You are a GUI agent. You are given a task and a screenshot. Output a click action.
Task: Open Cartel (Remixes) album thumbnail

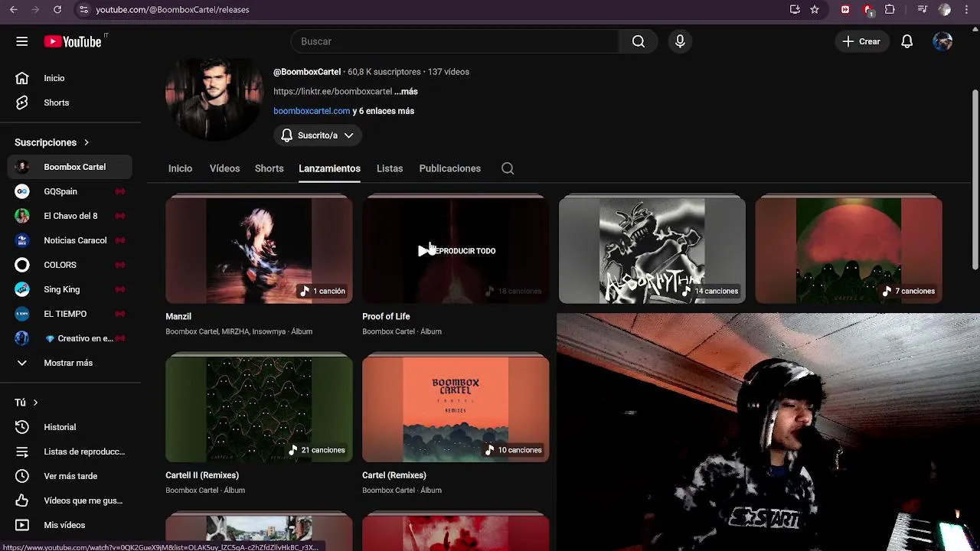click(x=456, y=409)
